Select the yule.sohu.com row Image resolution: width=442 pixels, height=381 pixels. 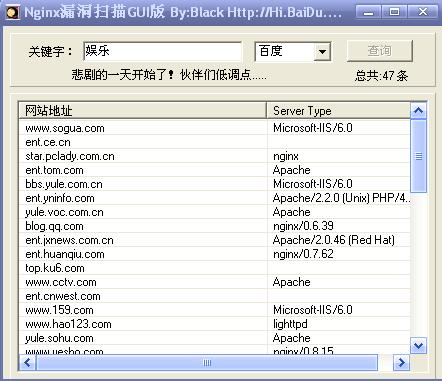coord(215,338)
